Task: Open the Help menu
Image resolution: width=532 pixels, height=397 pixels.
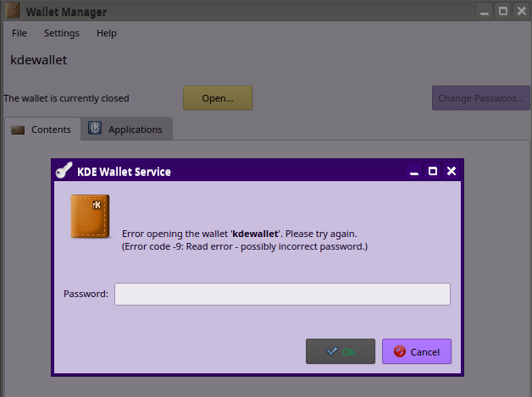Action: coord(107,33)
